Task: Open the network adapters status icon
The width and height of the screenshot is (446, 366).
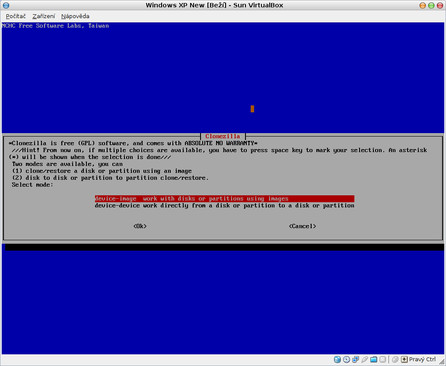Action: [356, 359]
